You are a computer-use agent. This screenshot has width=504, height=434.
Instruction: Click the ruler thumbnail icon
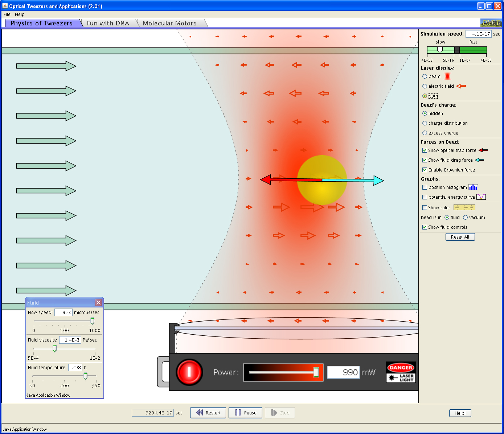[464, 207]
